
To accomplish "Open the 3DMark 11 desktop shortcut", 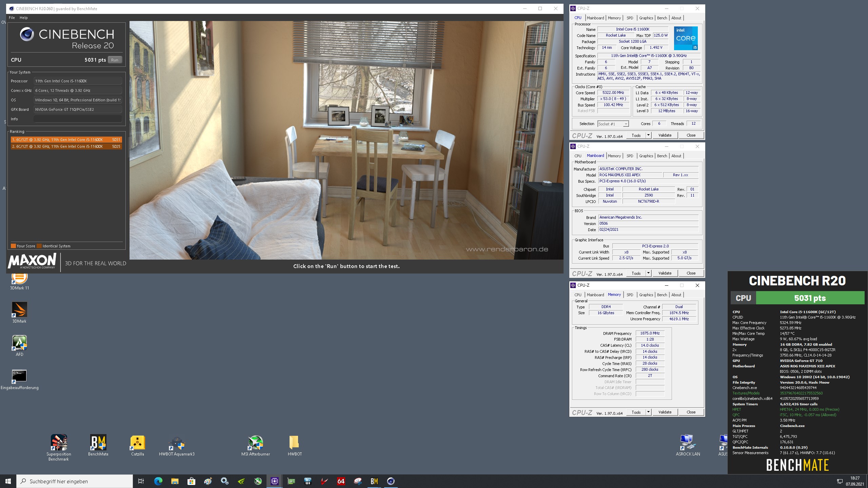I will 19,281.
